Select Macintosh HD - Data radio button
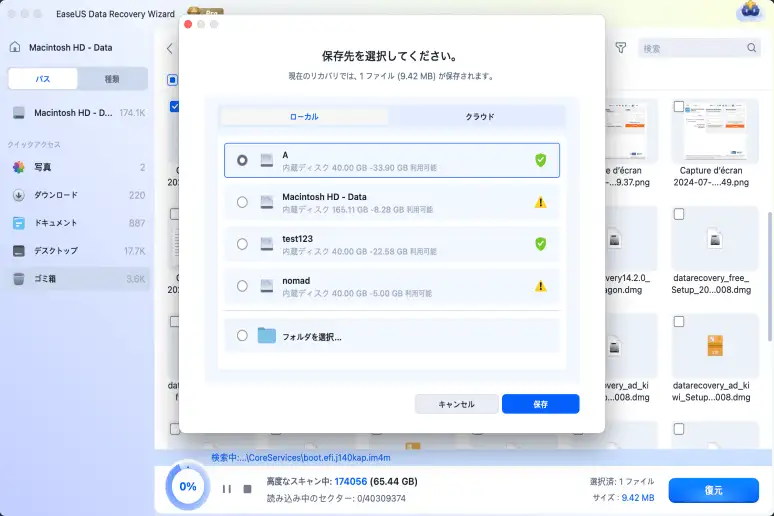 242,202
